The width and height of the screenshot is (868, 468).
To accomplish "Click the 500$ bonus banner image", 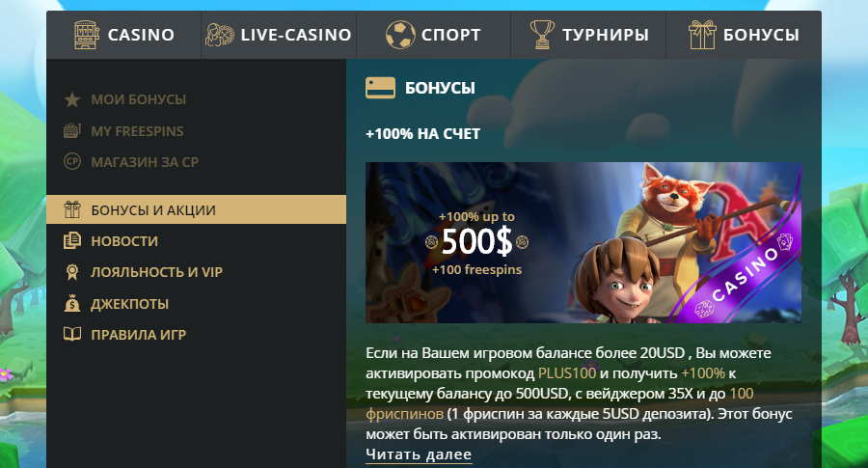I will tap(583, 242).
